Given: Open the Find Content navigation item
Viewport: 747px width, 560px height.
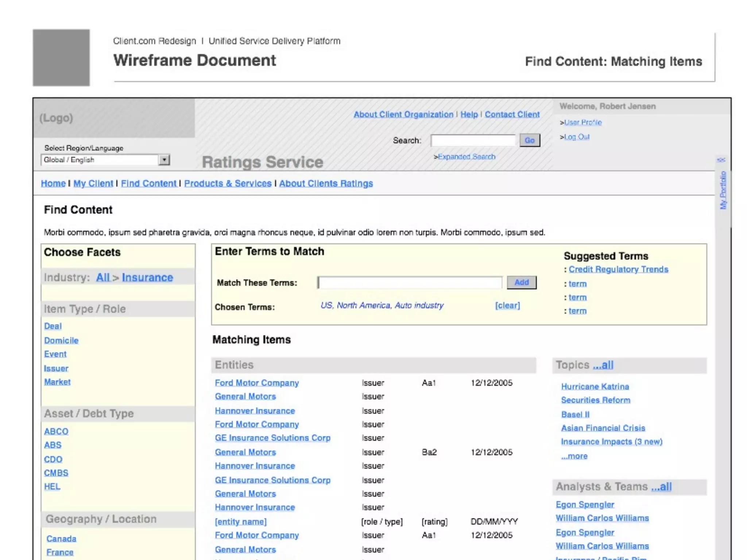Looking at the screenshot, I should pyautogui.click(x=148, y=183).
